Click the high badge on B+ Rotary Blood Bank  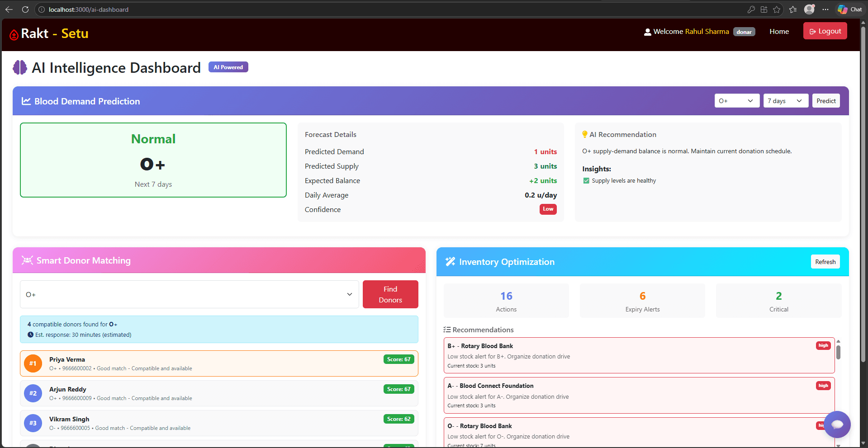(x=823, y=345)
